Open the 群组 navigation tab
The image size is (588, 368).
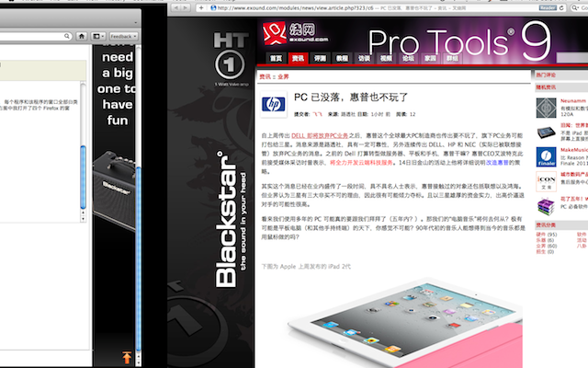[452, 58]
